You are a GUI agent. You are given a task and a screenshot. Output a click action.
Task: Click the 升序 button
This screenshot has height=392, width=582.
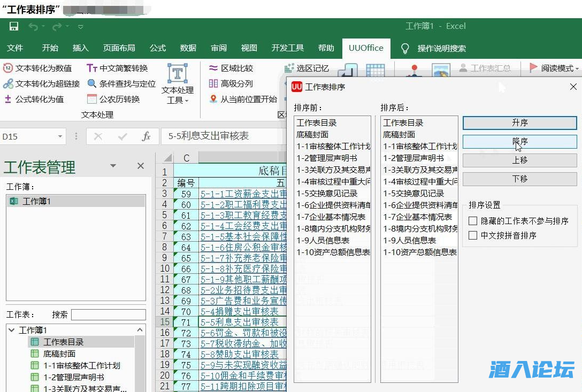pyautogui.click(x=519, y=123)
